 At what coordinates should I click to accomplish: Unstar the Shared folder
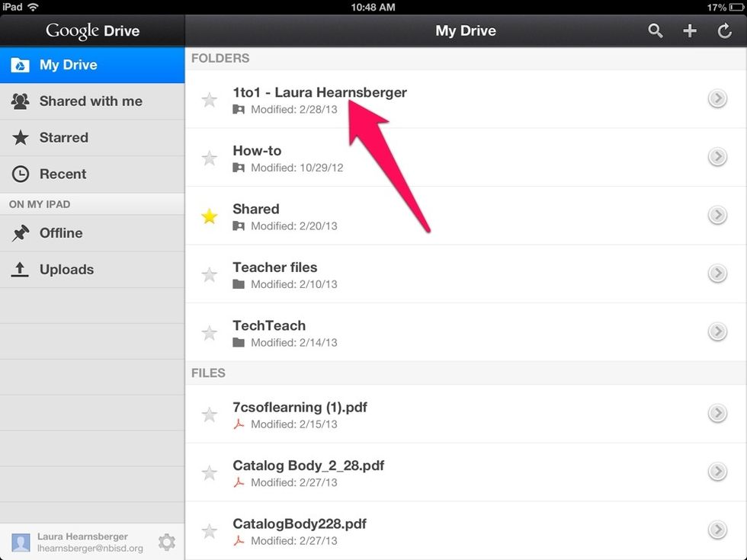coord(209,216)
